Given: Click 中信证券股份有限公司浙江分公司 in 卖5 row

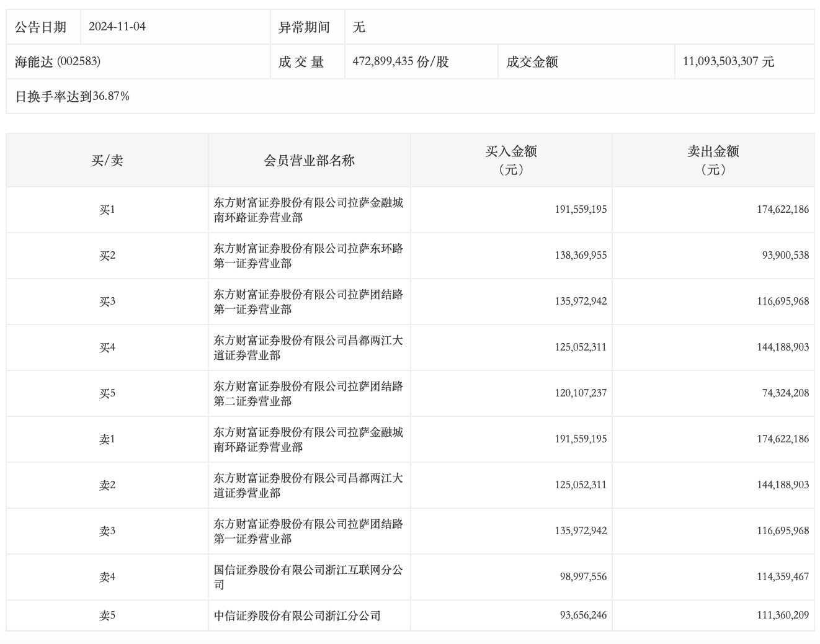Looking at the screenshot, I should [x=297, y=615].
